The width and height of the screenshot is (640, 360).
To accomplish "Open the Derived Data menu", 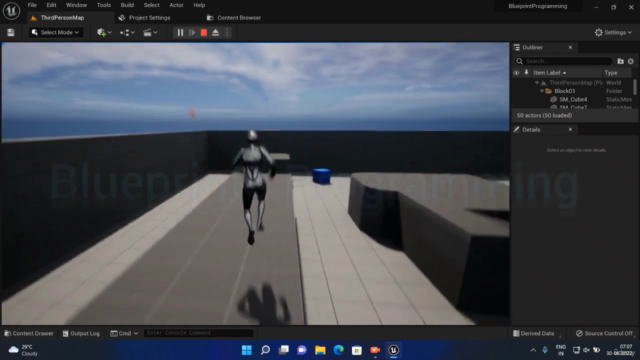I will tap(533, 333).
